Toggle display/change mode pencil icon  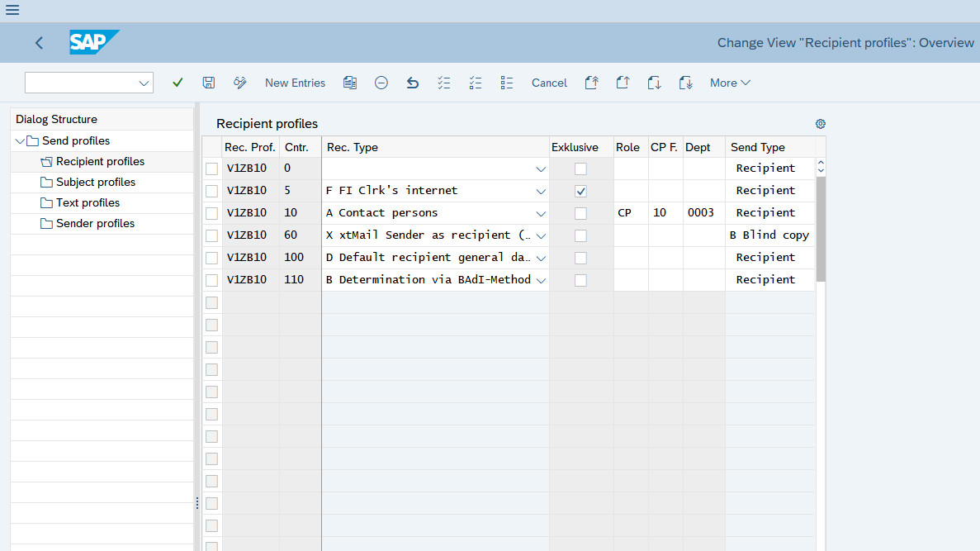(x=240, y=83)
